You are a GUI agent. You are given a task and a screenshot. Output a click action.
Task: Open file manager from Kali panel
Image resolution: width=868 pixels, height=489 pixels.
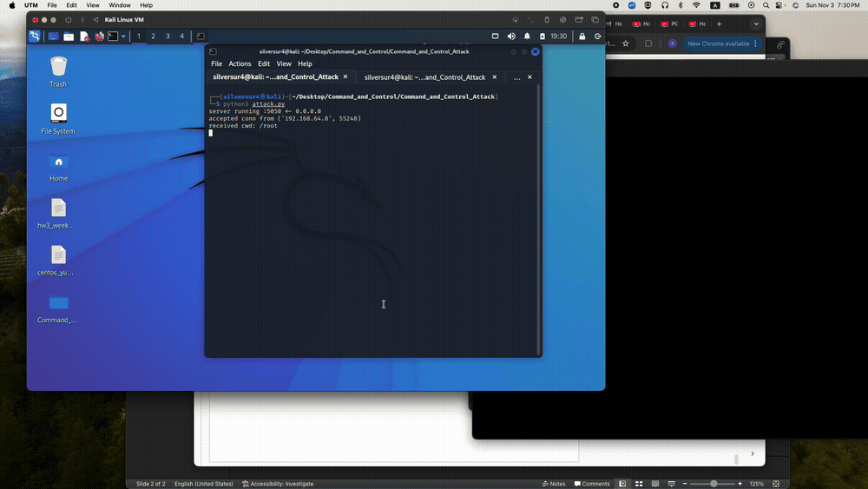pos(69,36)
